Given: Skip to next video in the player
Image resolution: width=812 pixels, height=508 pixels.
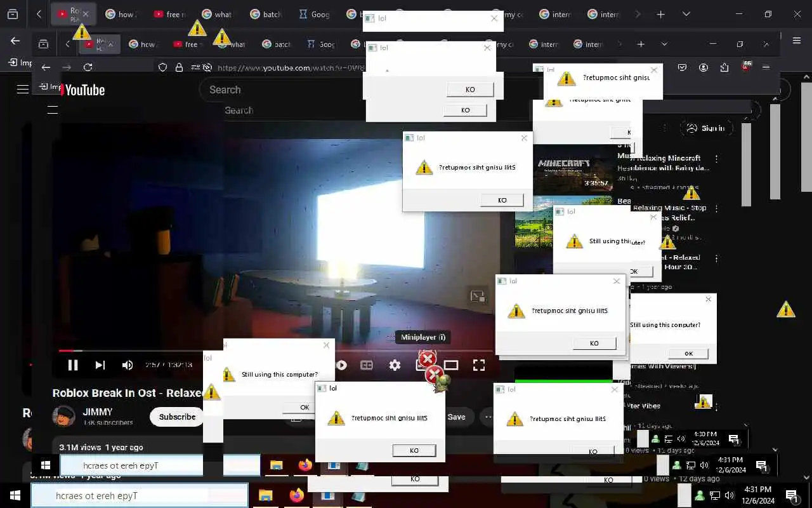Looking at the screenshot, I should (x=100, y=364).
